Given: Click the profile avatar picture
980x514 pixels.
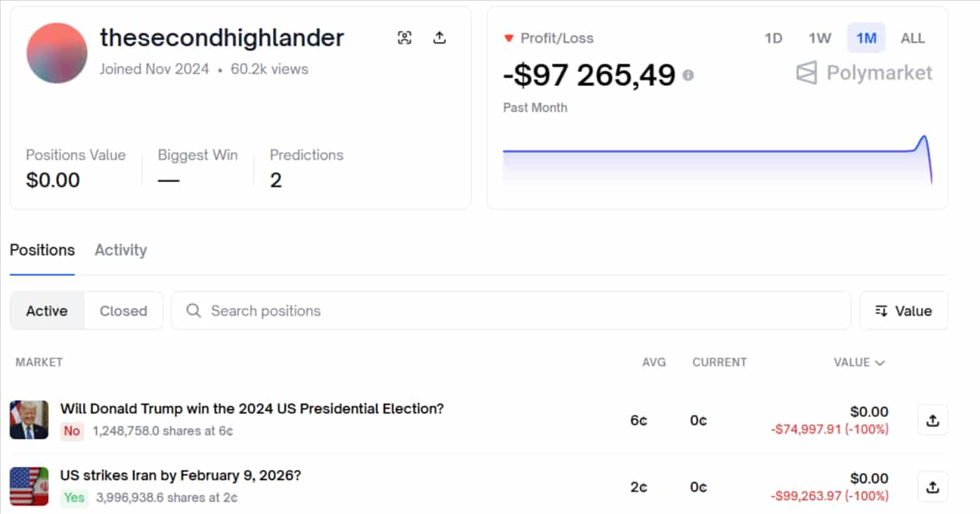Looking at the screenshot, I should click(x=57, y=53).
